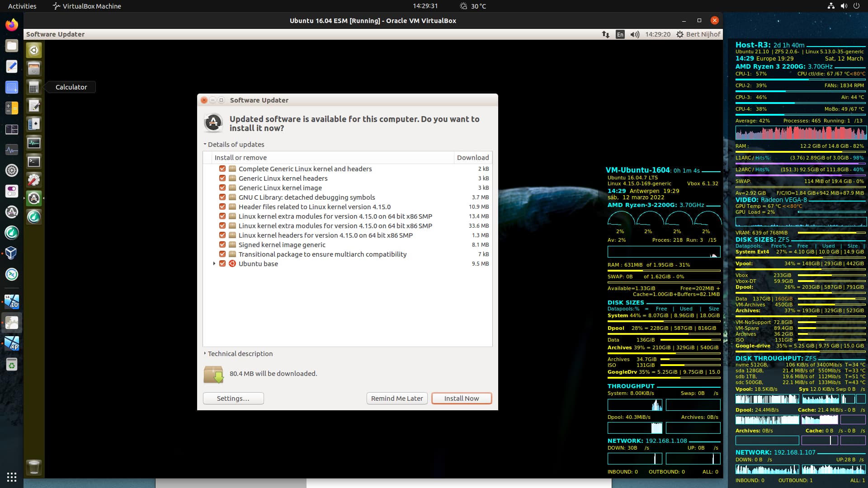Open the updater Settings… button
This screenshot has height=488, width=868.
[233, 398]
